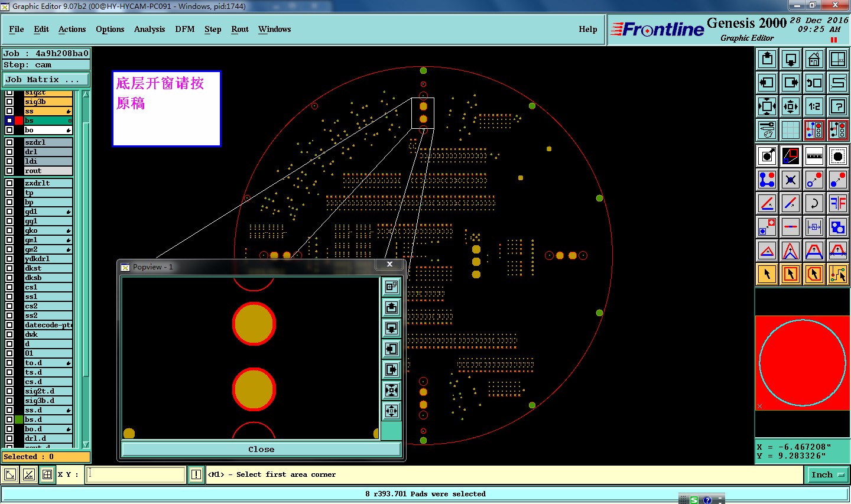Screen dimensions: 851x504
Task: Click layer list scroll up arrow
Action: [86, 95]
